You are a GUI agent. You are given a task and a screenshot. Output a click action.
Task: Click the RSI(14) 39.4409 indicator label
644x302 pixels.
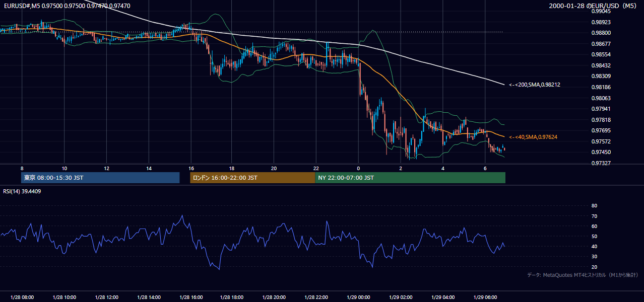point(22,191)
